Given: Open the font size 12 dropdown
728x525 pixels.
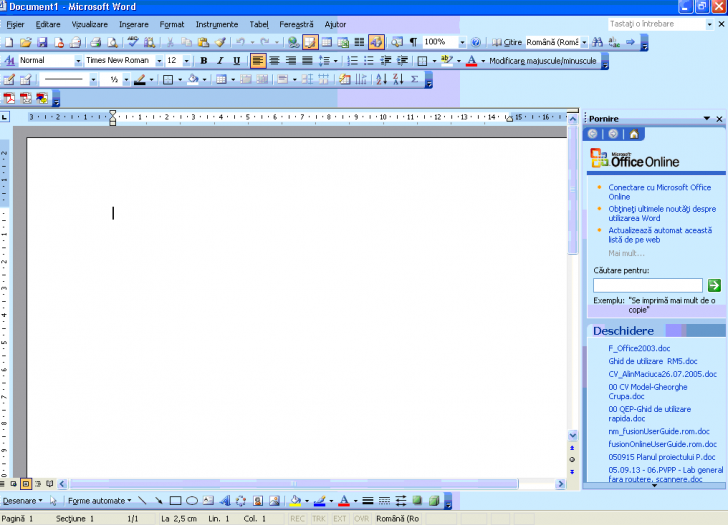Looking at the screenshot, I should [186, 61].
